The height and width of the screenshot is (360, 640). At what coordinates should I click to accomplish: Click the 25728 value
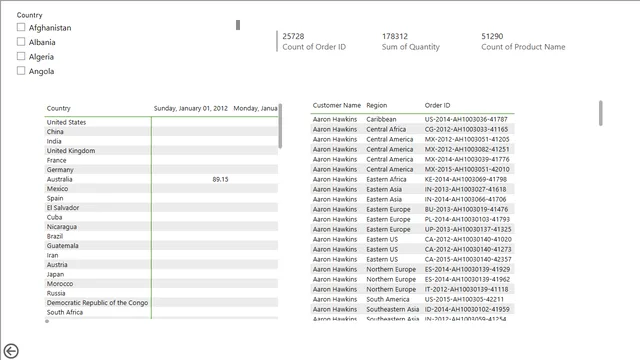pyautogui.click(x=293, y=36)
